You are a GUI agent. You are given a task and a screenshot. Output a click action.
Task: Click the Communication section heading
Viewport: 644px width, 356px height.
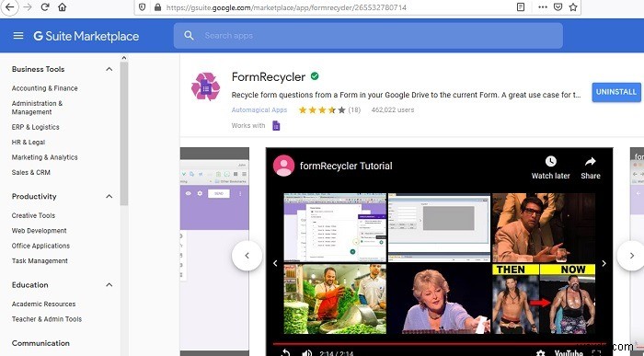(40, 343)
